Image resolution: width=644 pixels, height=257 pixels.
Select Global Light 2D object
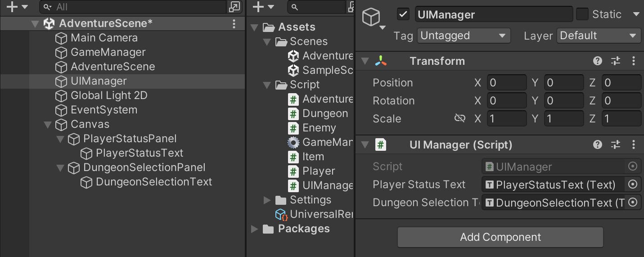pyautogui.click(x=109, y=95)
